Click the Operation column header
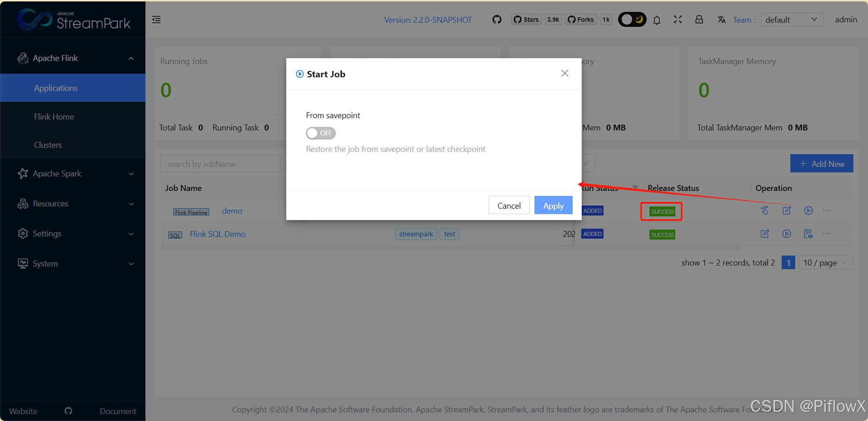The height and width of the screenshot is (421, 868). point(773,188)
